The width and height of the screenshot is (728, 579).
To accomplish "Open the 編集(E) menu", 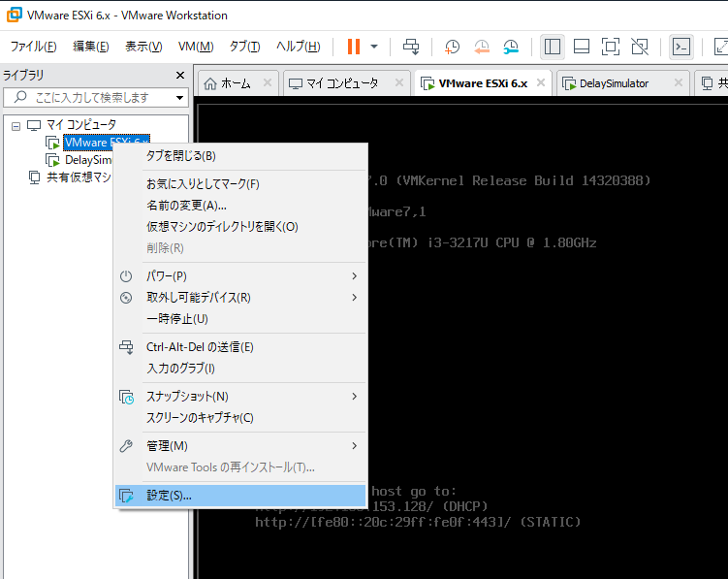I will tap(91, 47).
